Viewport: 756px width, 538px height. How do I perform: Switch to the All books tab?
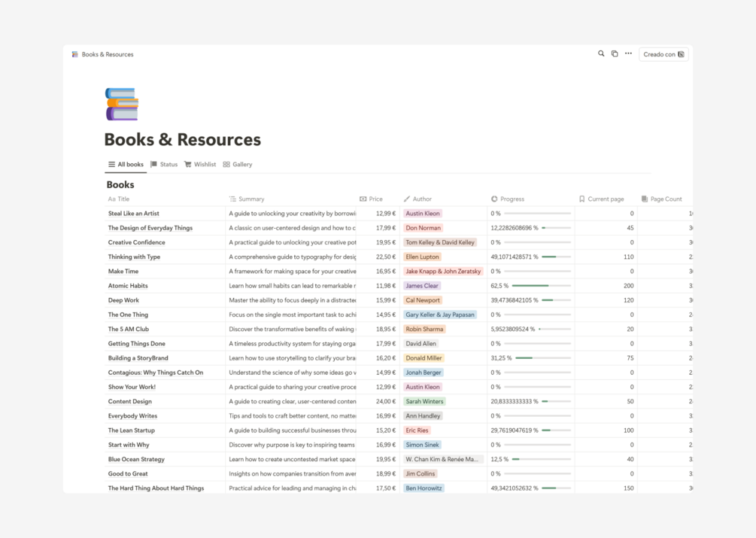point(126,164)
